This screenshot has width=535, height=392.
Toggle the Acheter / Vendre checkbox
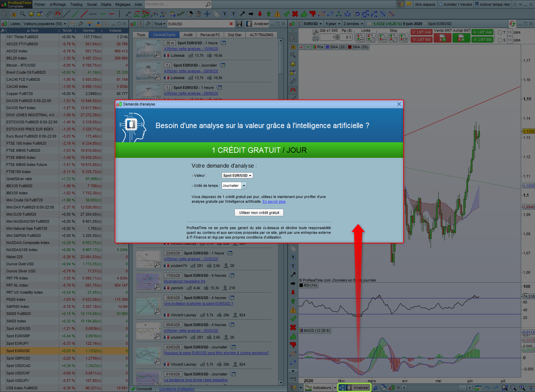[x=441, y=4]
